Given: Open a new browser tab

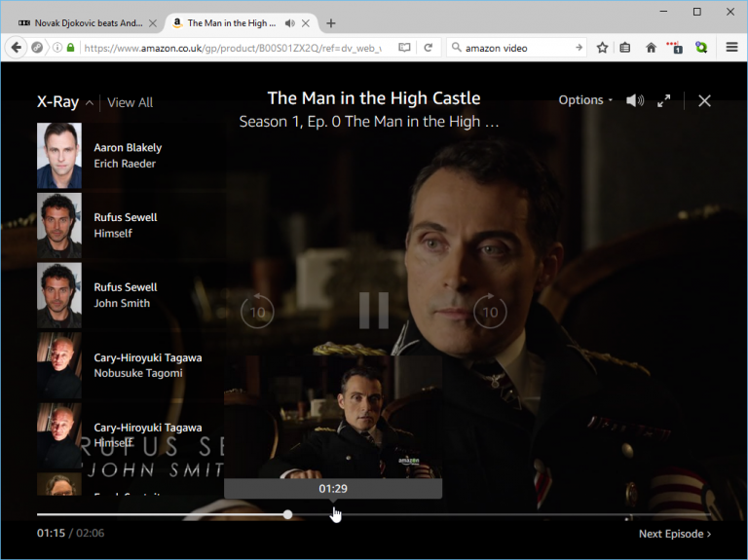Looking at the screenshot, I should pos(331,23).
